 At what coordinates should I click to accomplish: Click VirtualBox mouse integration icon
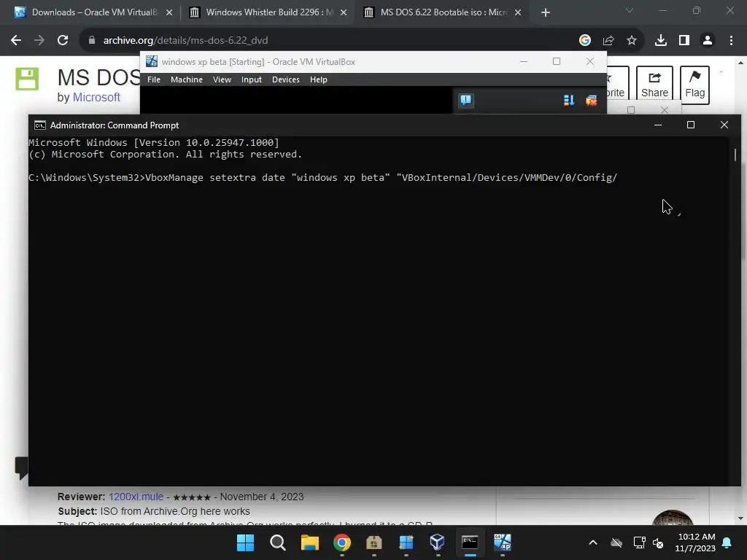pos(591,101)
